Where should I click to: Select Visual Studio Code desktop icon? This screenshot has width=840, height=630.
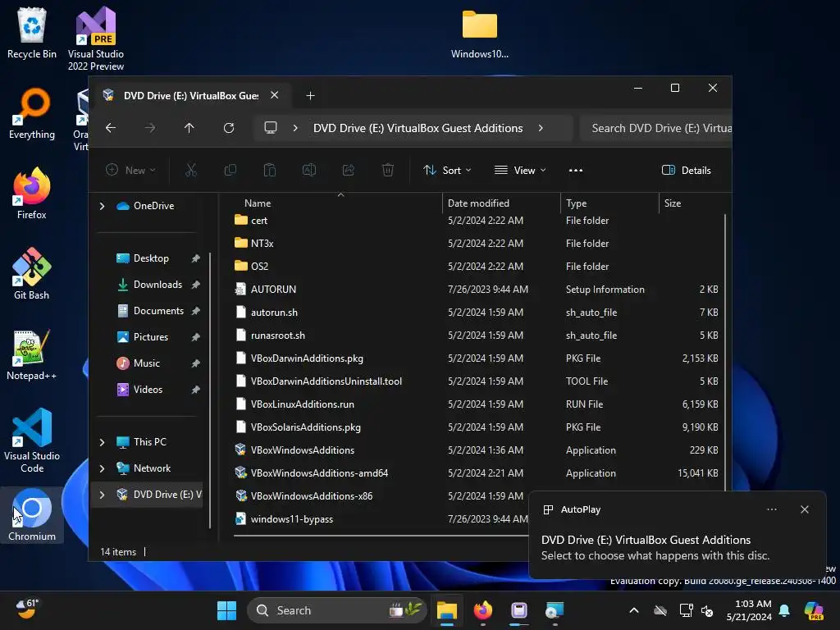point(32,441)
